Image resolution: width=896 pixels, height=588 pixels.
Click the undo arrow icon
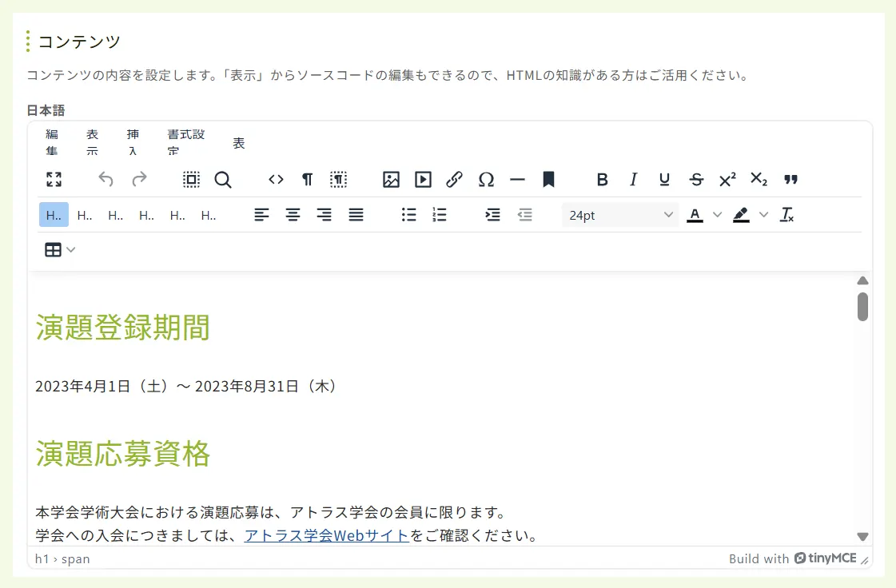coord(106,180)
